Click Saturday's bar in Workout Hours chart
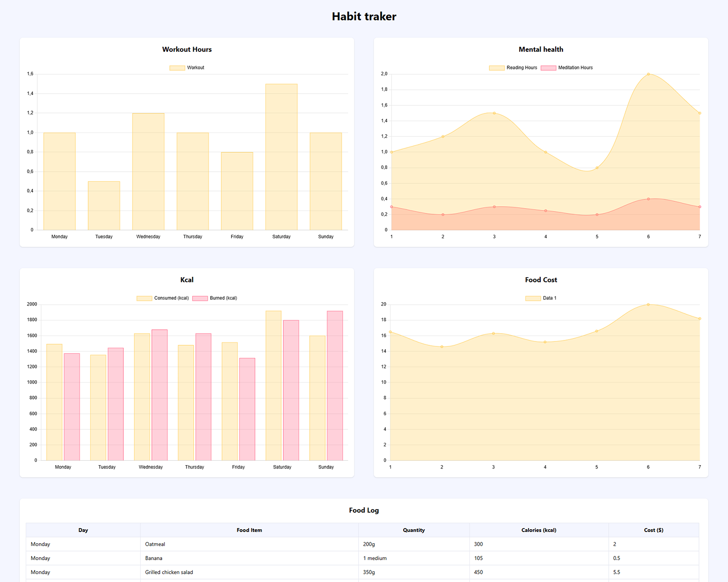Image resolution: width=728 pixels, height=582 pixels. coord(281,157)
